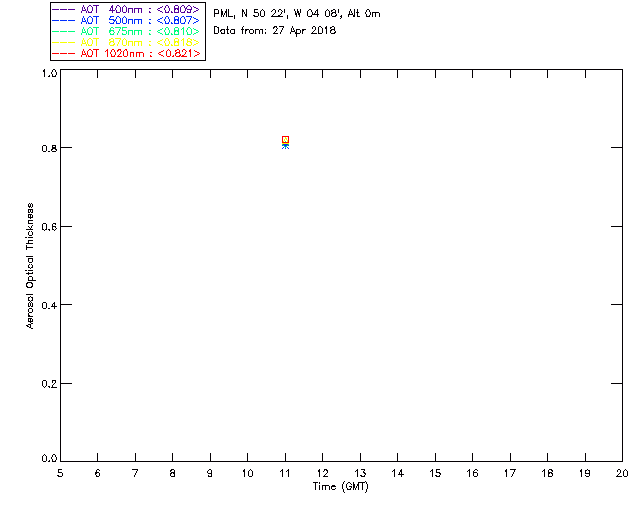
Task: Click the y-axis tick label '0.6'
Action: 49,227
